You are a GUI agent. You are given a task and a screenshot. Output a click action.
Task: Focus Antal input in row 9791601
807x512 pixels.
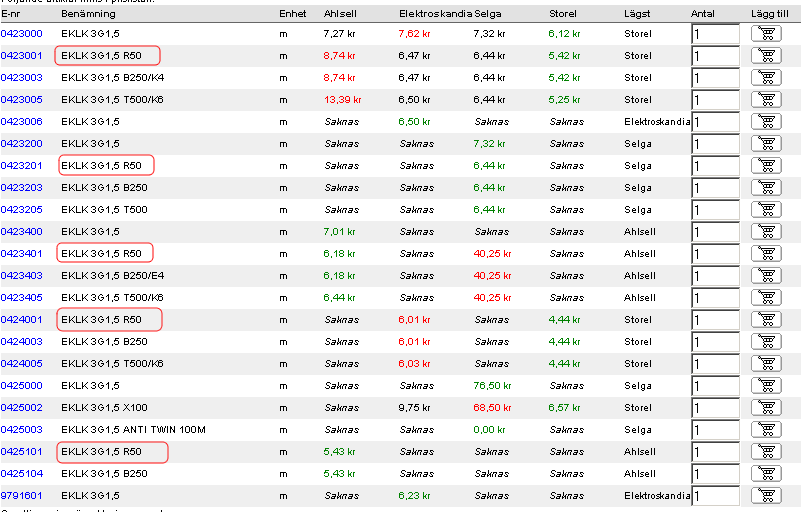point(715,496)
